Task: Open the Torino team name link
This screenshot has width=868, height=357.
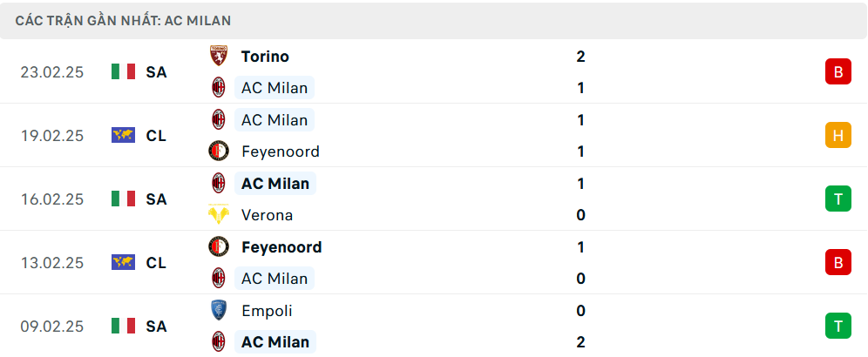Action: pos(265,57)
